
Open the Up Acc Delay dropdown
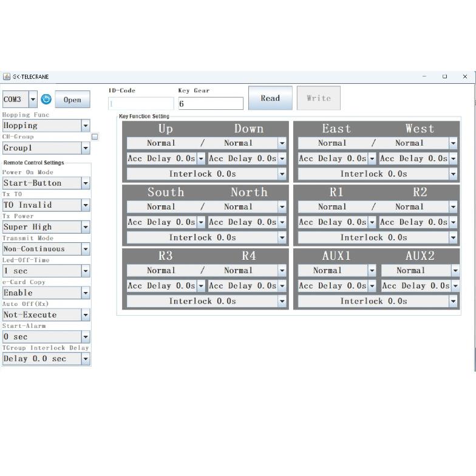coord(166,158)
